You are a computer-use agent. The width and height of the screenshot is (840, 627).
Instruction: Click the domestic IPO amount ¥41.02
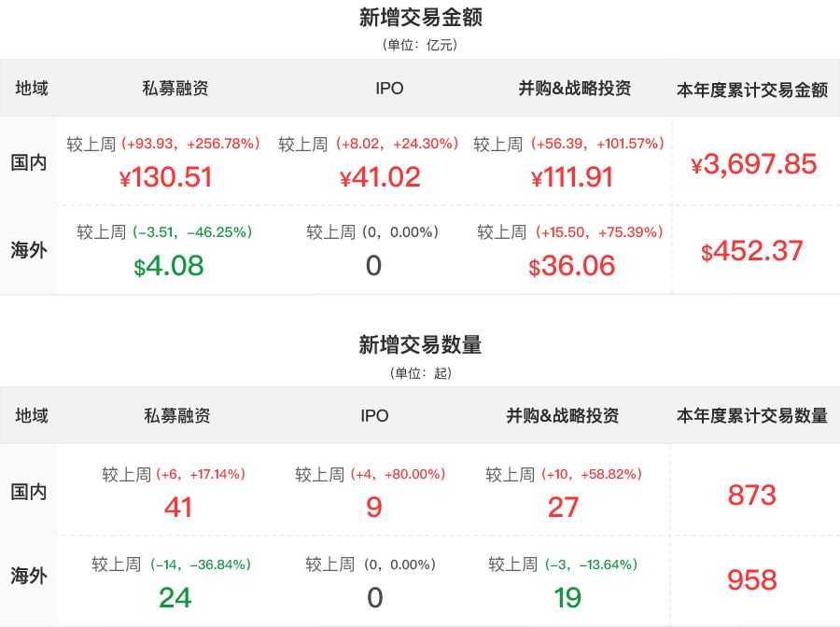click(380, 176)
